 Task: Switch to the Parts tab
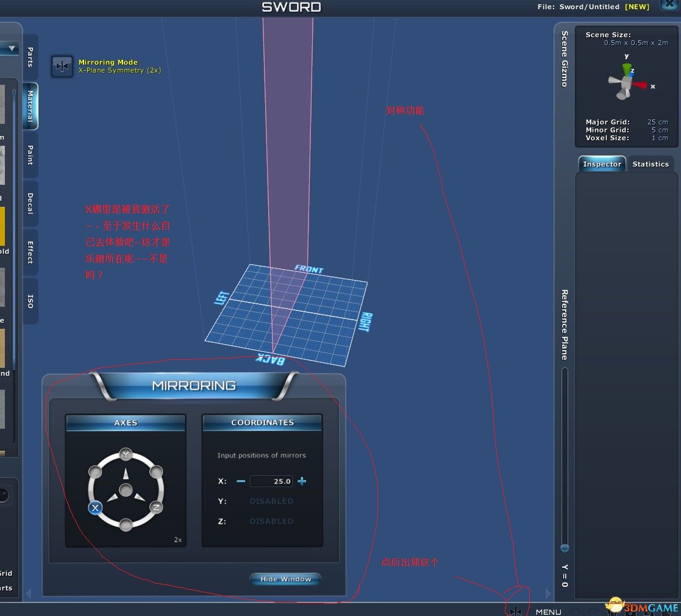30,57
